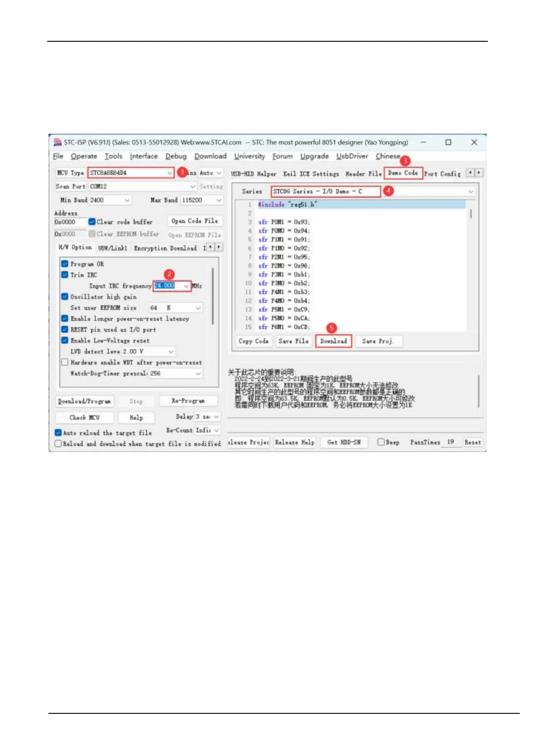The height and width of the screenshot is (756, 535).
Task: Click the Get HDD-SN button
Action: [344, 442]
